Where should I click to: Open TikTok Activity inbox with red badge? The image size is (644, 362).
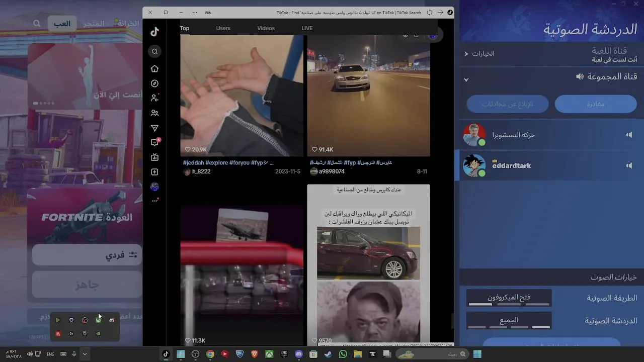click(155, 142)
